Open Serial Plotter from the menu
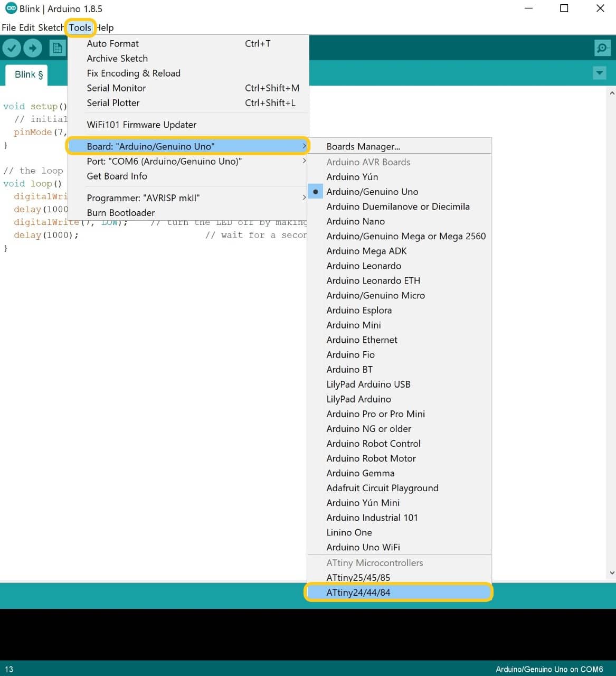This screenshot has width=616, height=676. click(x=188, y=103)
